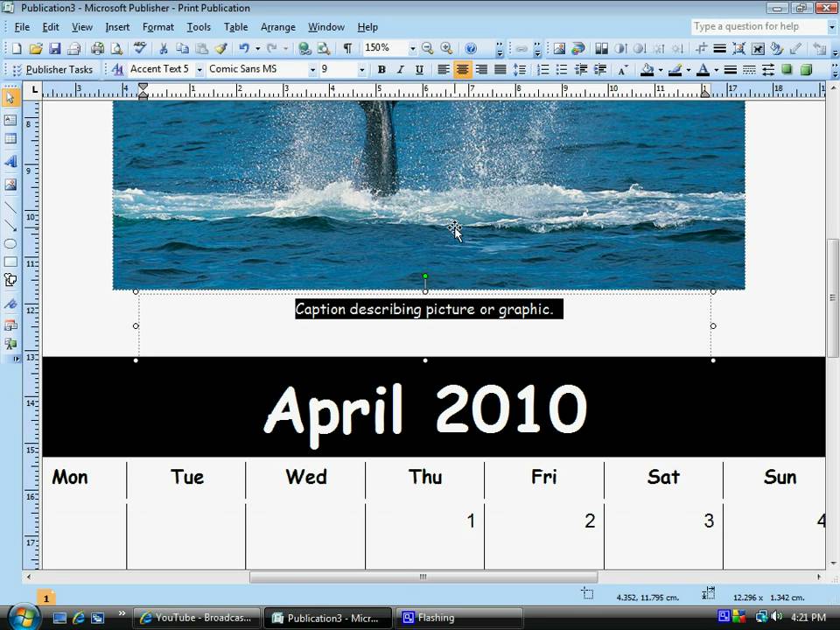Screen dimensions: 840x630
Task: Justify the text alignment
Action: point(500,70)
